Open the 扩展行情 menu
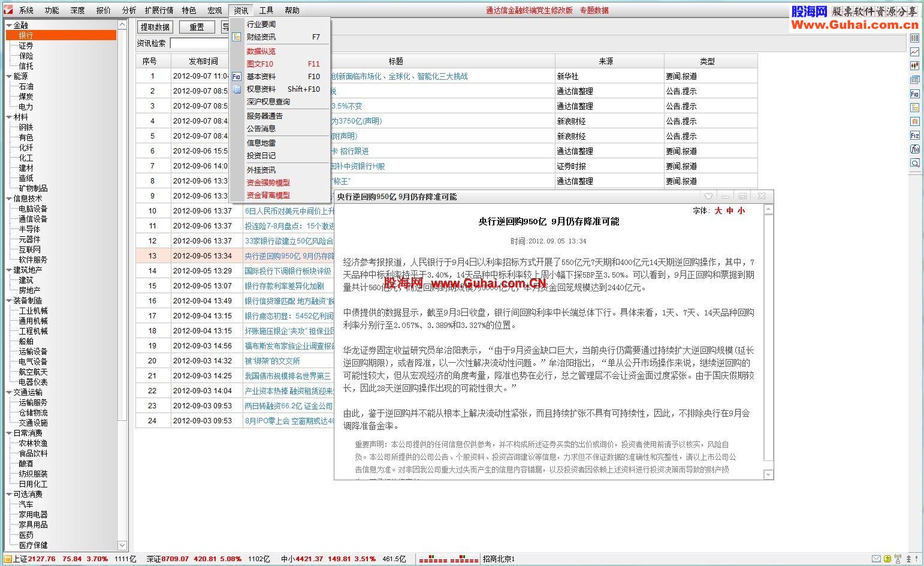The image size is (924, 566). tap(159, 10)
